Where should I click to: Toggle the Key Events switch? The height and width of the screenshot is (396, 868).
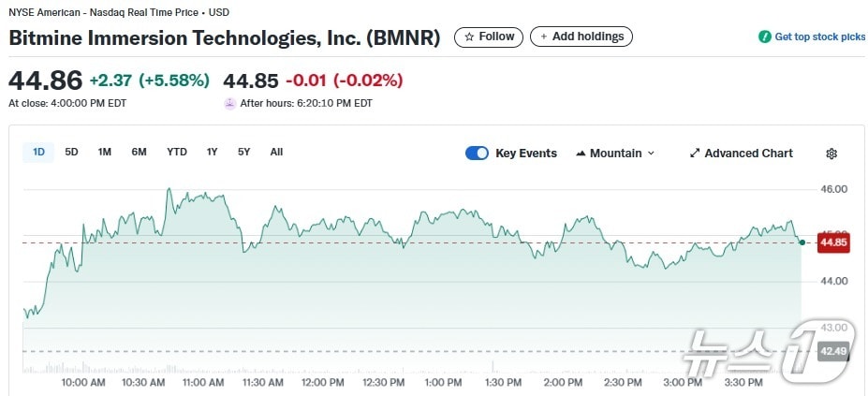pos(477,154)
